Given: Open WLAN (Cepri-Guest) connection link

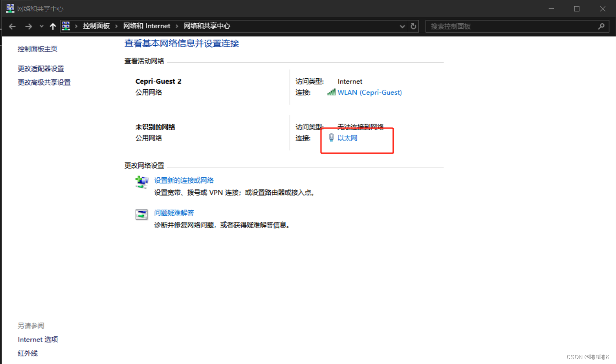Looking at the screenshot, I should click(x=369, y=92).
